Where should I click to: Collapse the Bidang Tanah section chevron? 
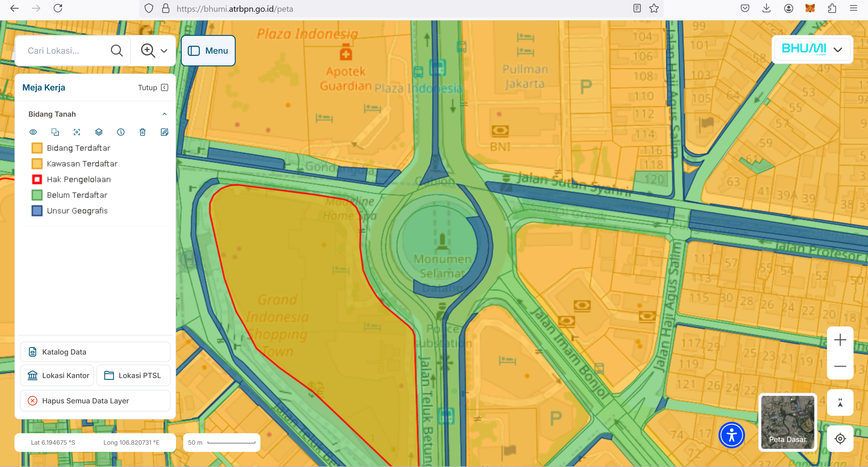165,114
